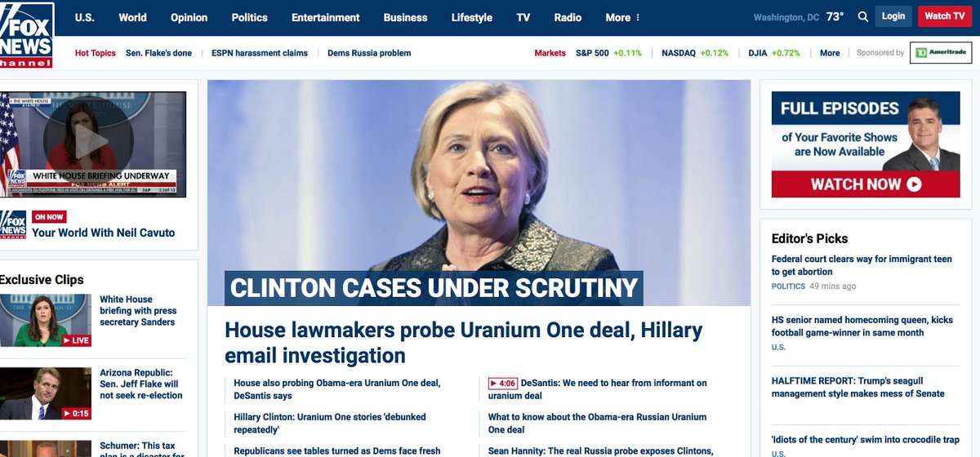Viewport: 980px width, 457px height.
Task: Play the 4:06 DeSantis video
Action: point(503,383)
